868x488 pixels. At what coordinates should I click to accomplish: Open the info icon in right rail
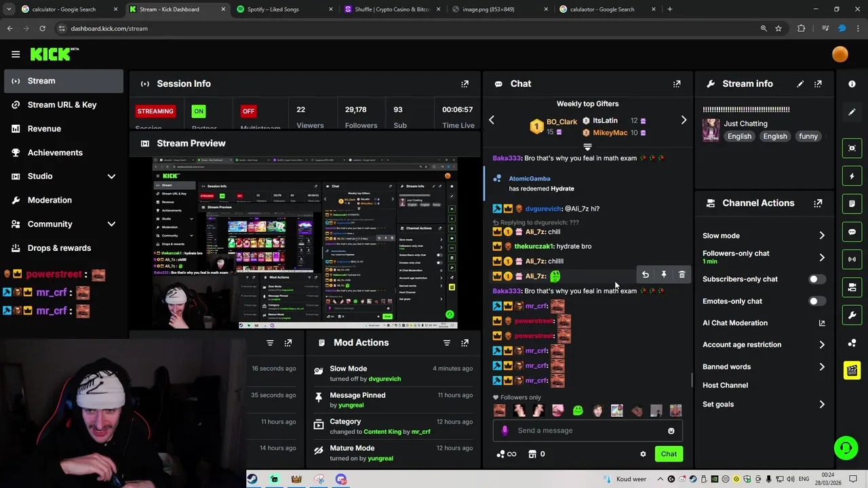pyautogui.click(x=852, y=84)
